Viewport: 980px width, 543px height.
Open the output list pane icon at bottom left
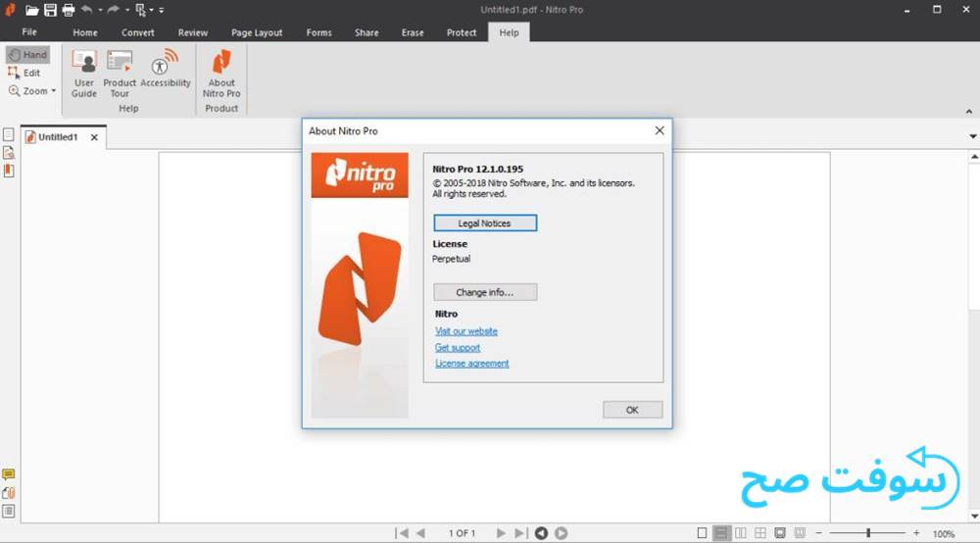click(8, 511)
